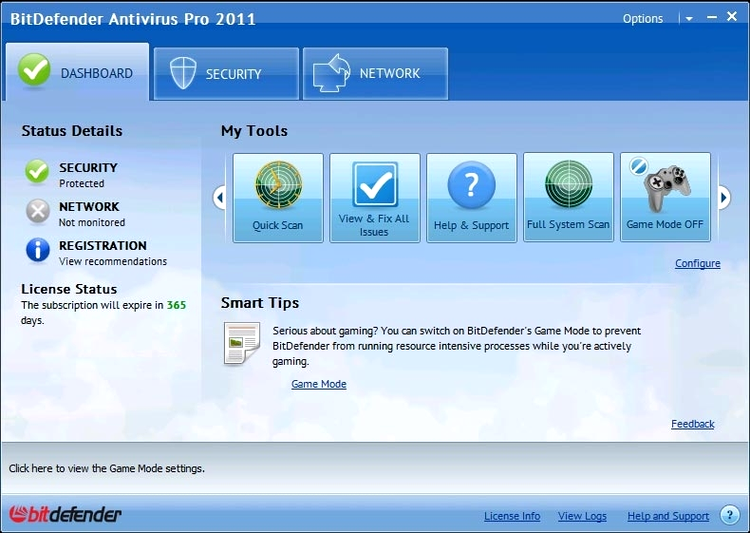
Task: Click the 'Protected' security status text
Action: click(x=82, y=183)
